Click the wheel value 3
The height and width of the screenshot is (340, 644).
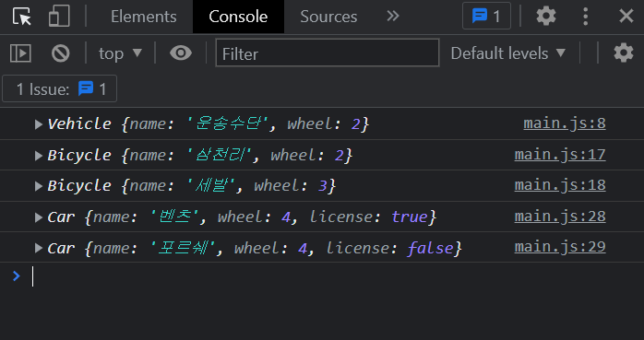point(322,186)
